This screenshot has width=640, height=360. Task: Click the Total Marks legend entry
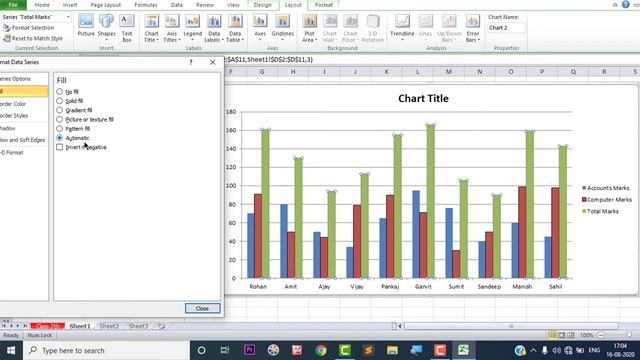tap(600, 211)
